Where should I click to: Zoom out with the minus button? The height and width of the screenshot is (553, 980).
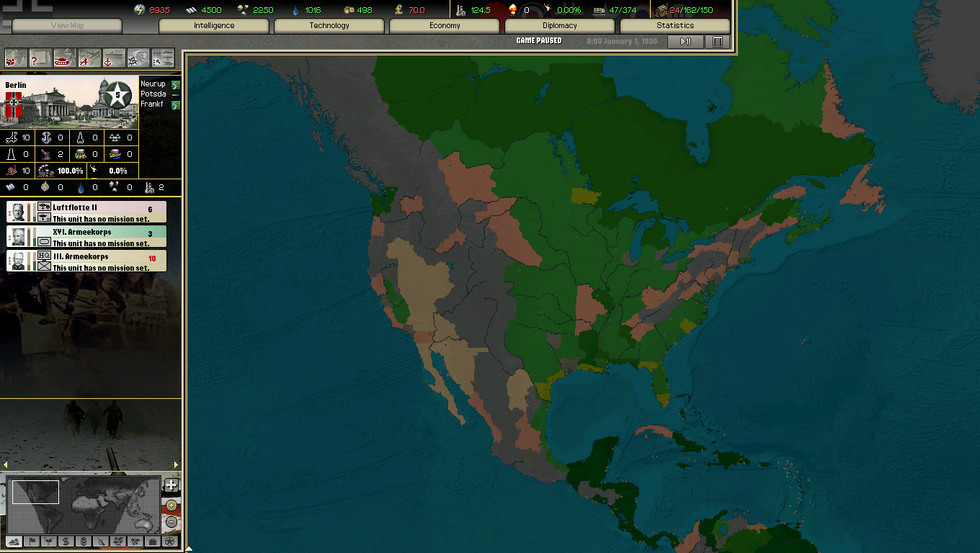coord(171,522)
